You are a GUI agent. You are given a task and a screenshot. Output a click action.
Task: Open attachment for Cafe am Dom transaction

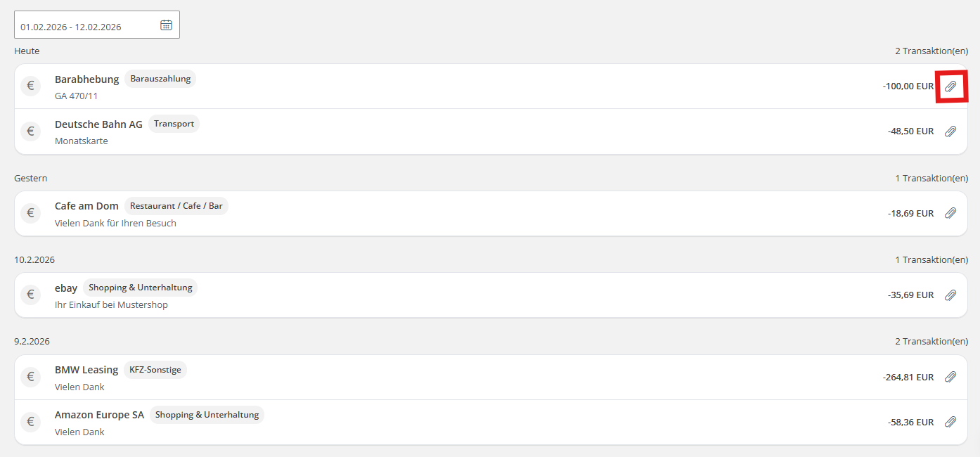950,213
